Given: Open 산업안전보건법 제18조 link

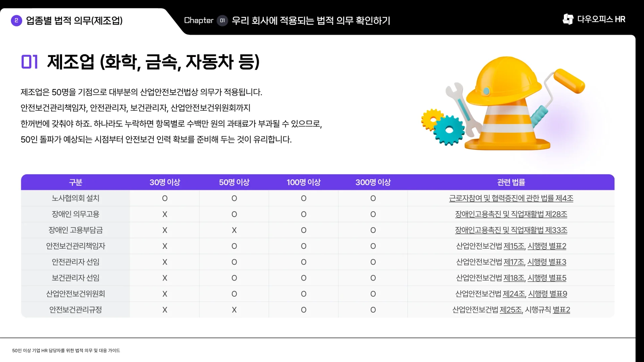Looking at the screenshot, I should pyautogui.click(x=514, y=278).
